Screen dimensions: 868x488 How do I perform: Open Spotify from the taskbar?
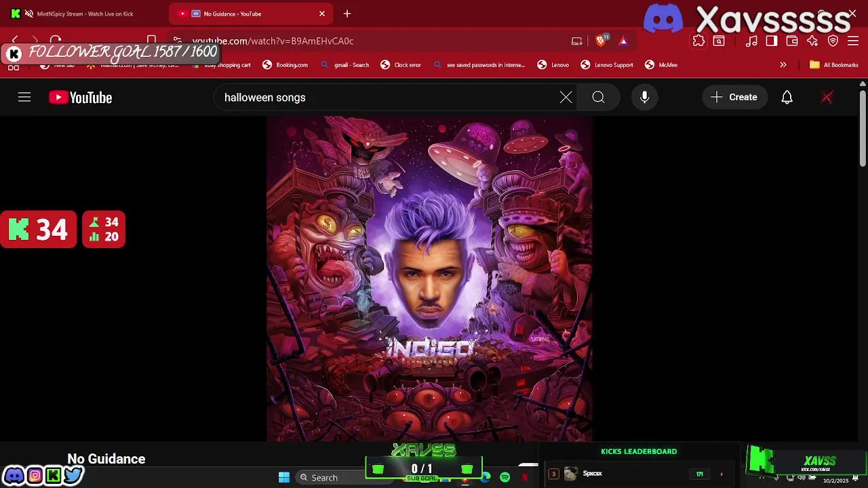505,478
